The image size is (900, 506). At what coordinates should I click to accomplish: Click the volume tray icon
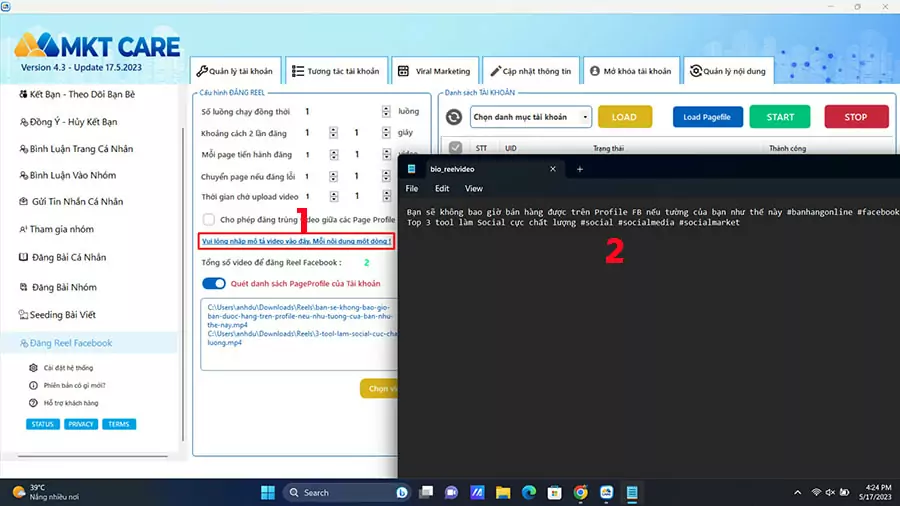coord(830,492)
